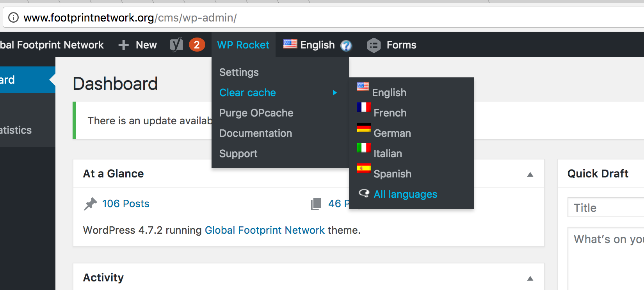Select Clear cache menu entry
Screen dimensions: 644x290
tap(247, 93)
